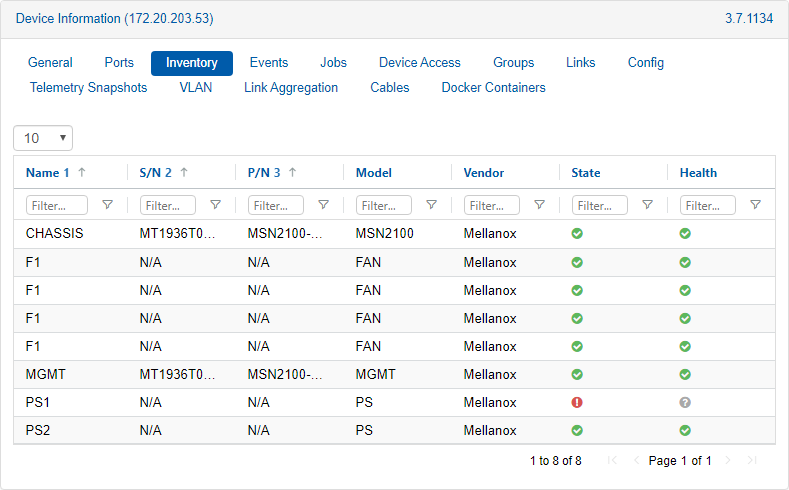Click the gray unknown health icon for PS1
Image resolution: width=789 pixels, height=490 pixels.
tap(685, 403)
